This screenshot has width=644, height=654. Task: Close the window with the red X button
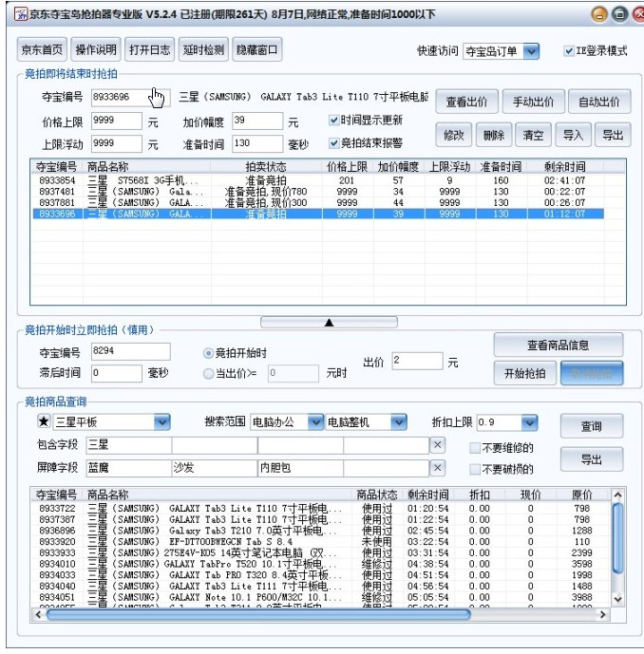[636, 14]
